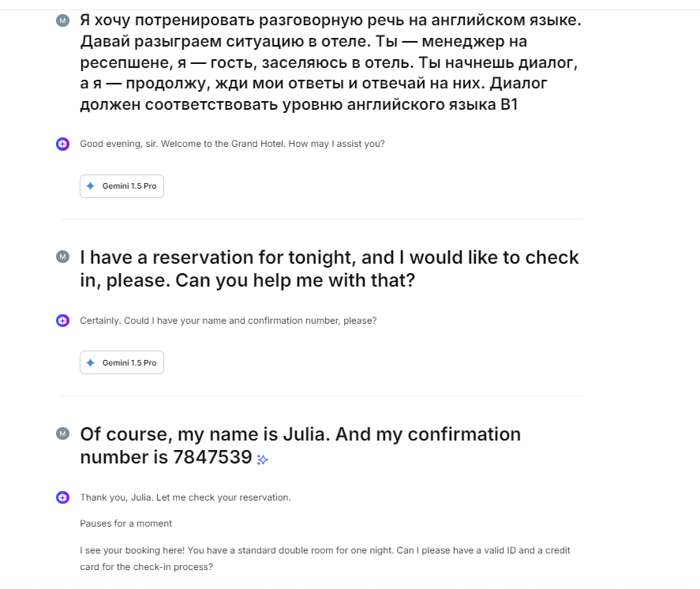The width and height of the screenshot is (700, 589).
Task: Click the sparkle icon after number 7847539
Action: tap(263, 460)
